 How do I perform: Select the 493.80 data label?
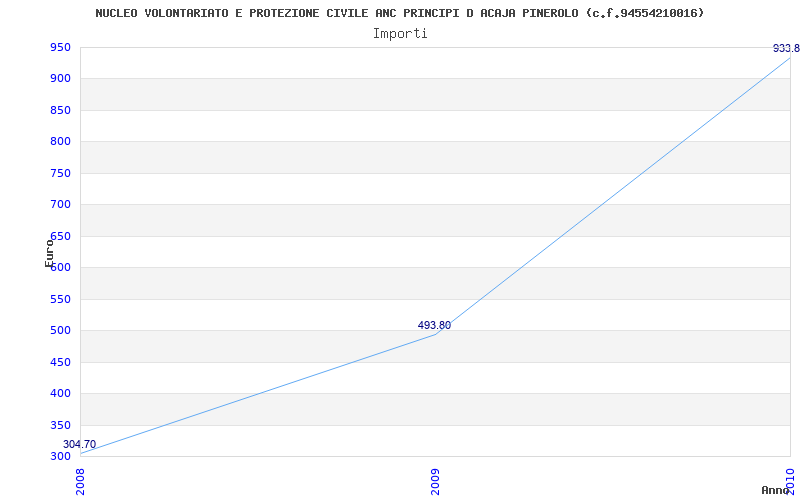pyautogui.click(x=434, y=326)
